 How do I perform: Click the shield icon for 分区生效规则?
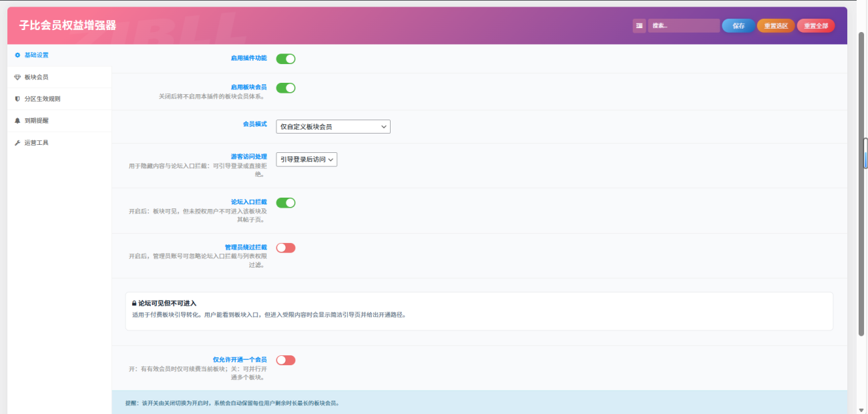pyautogui.click(x=17, y=99)
